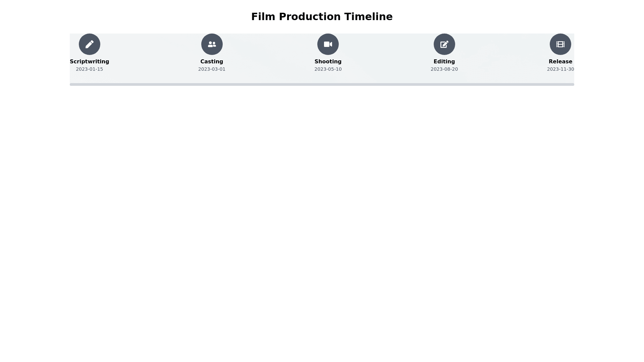Click the Film Production Timeline heading
Image resolution: width=644 pixels, height=362 pixels.
pyautogui.click(x=322, y=17)
